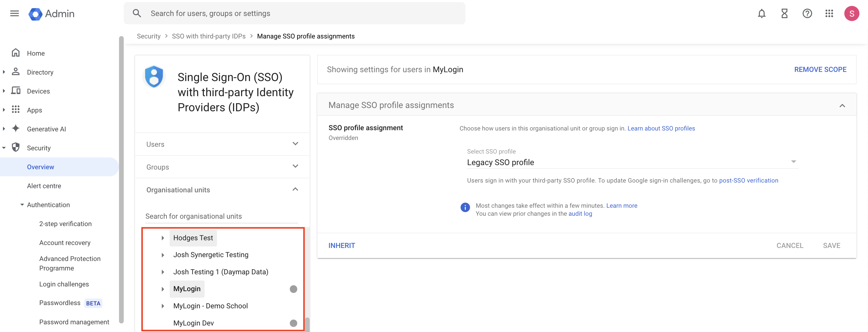Open Account recovery settings
The image size is (868, 332).
coord(65,242)
